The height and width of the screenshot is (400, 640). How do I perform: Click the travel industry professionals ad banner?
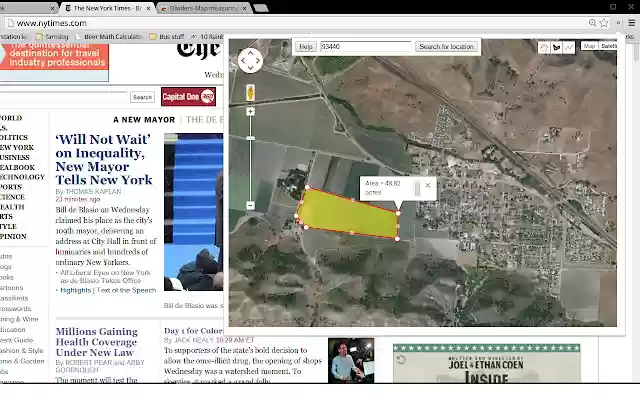pos(54,61)
